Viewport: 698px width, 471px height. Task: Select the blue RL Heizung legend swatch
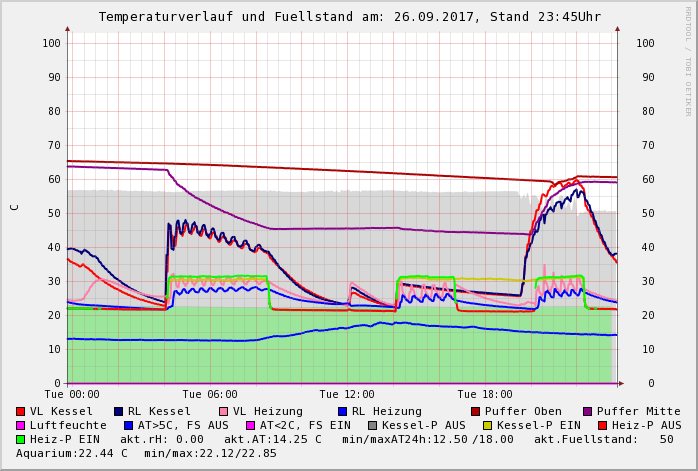pyautogui.click(x=342, y=411)
